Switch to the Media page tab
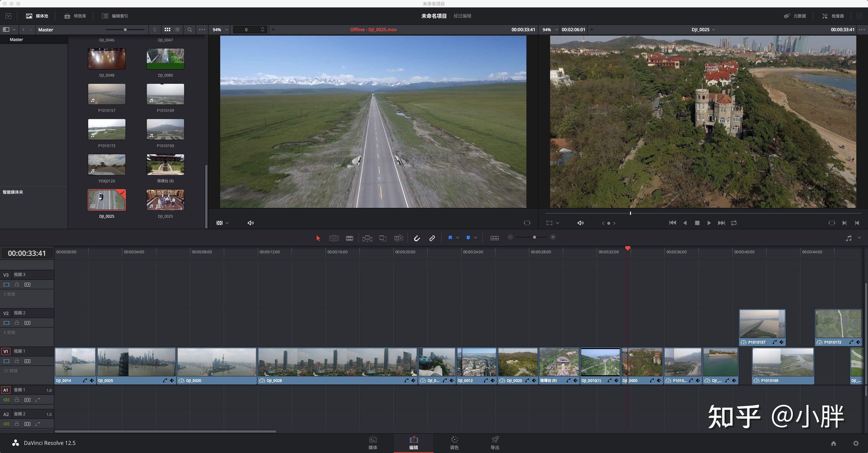The height and width of the screenshot is (453, 868). click(x=373, y=443)
